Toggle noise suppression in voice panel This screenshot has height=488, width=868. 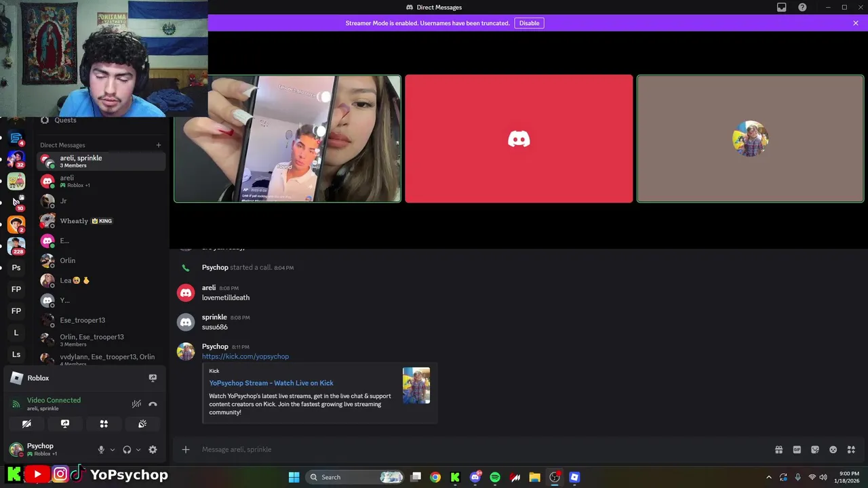(x=136, y=404)
